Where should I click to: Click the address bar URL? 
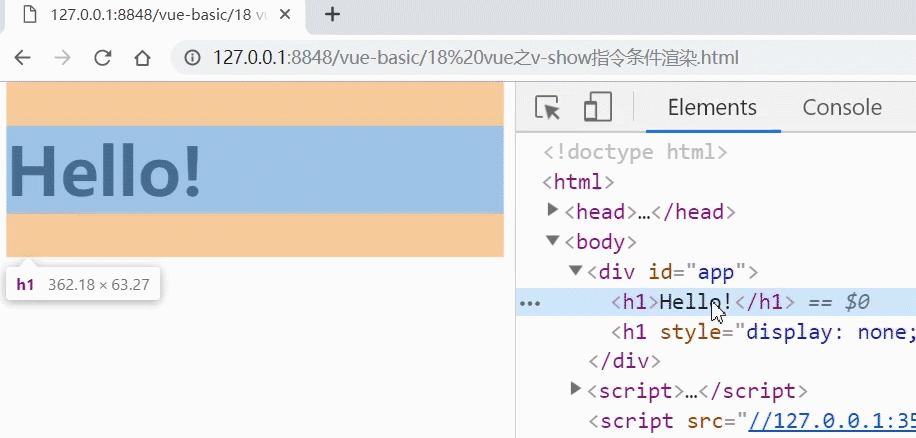click(x=476, y=58)
